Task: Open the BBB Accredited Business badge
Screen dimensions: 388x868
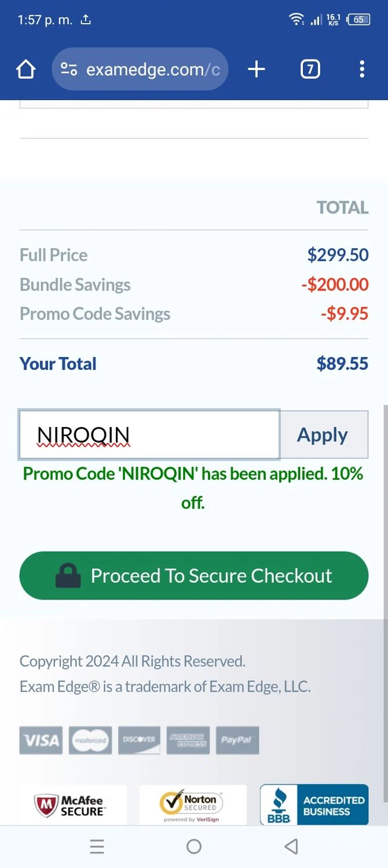Action: [x=314, y=805]
